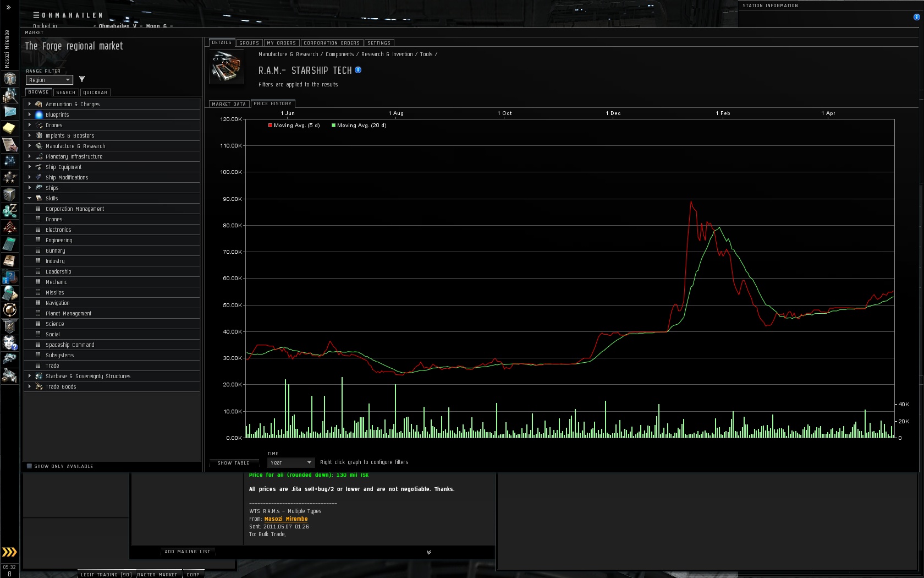Expand the Planetary Infrastructure group
The width and height of the screenshot is (924, 578).
[30, 156]
